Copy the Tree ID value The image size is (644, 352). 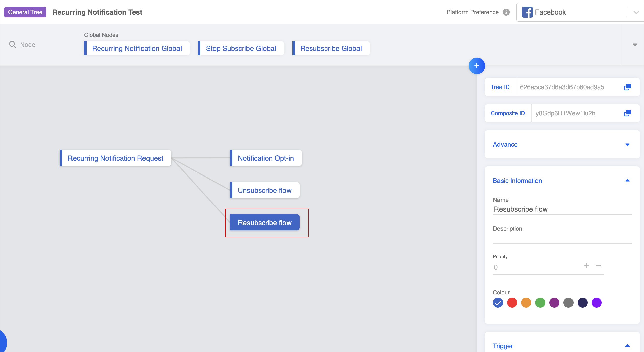click(x=627, y=87)
